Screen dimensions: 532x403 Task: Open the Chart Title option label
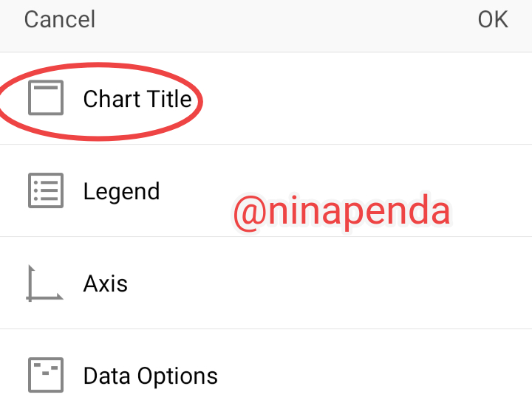(137, 99)
